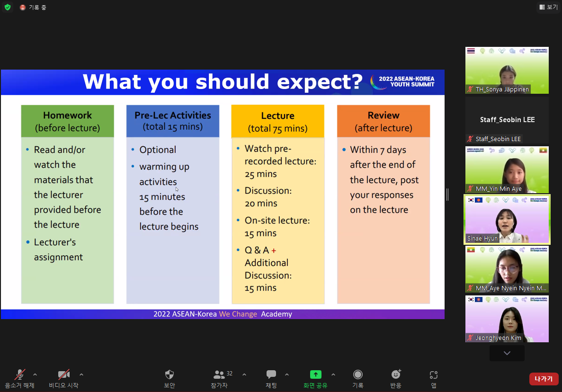Open the Reactions (반응) smiley icon
This screenshot has height=392, width=562.
click(x=396, y=375)
